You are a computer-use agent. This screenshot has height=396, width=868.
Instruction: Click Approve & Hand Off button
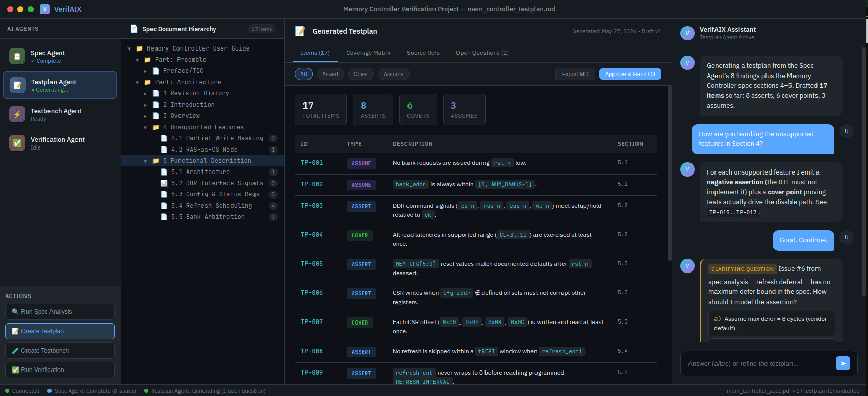630,74
